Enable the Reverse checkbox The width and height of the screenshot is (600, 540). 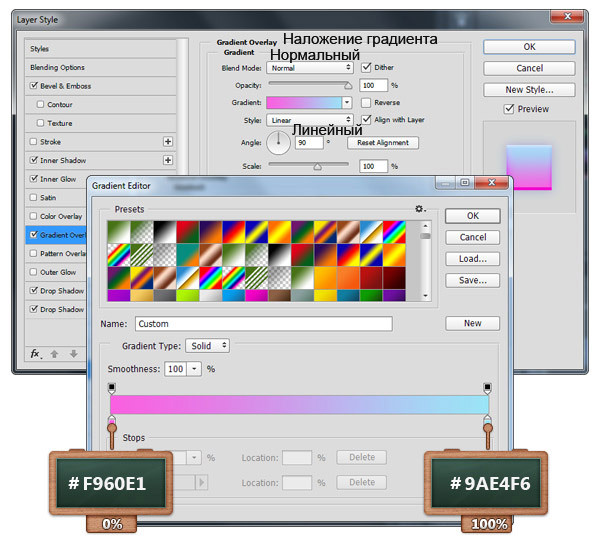[x=366, y=103]
